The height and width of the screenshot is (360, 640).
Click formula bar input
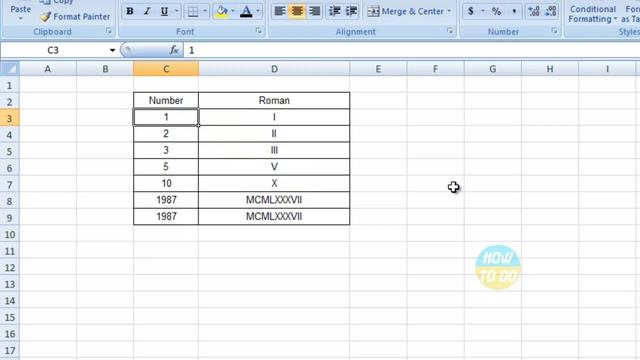click(x=412, y=50)
